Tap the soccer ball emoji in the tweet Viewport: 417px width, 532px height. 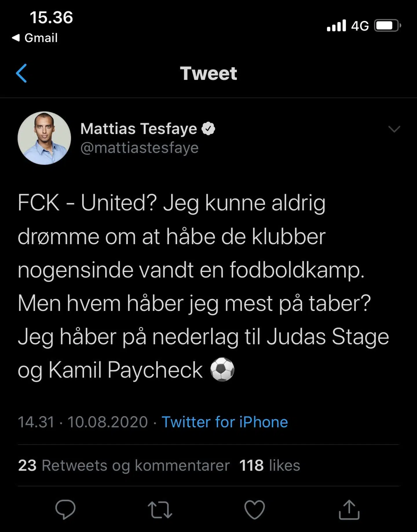(222, 370)
